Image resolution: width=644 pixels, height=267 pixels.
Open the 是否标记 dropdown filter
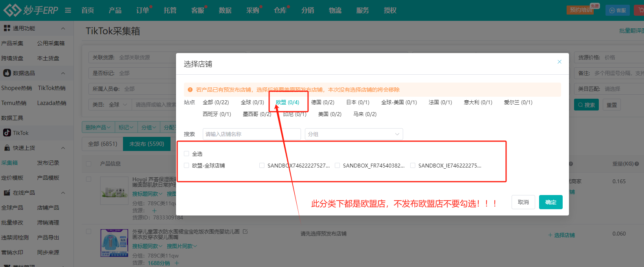tap(132, 73)
